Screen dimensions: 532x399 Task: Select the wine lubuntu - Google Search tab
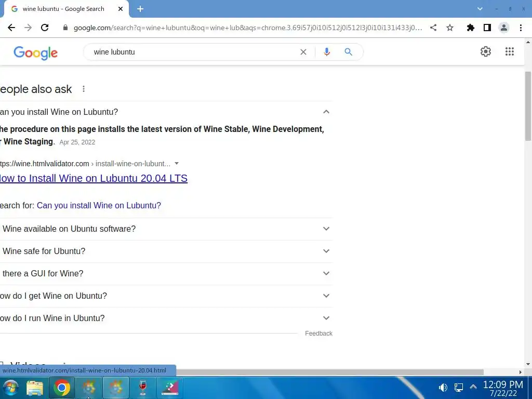coord(64,9)
